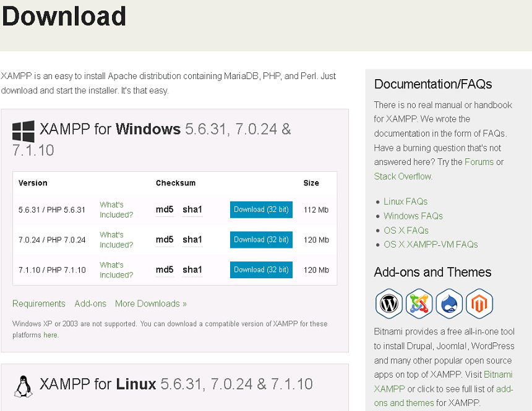
Task: Click the Checksum column header
Action: [x=176, y=183]
